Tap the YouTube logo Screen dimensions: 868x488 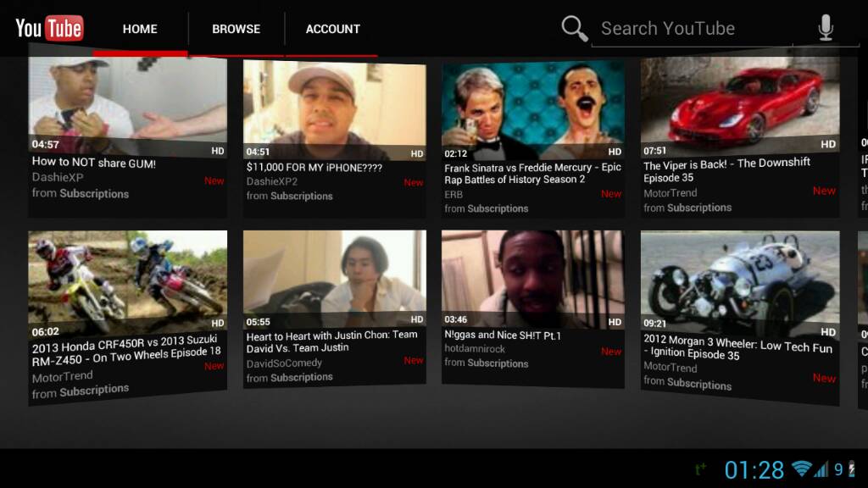49,28
